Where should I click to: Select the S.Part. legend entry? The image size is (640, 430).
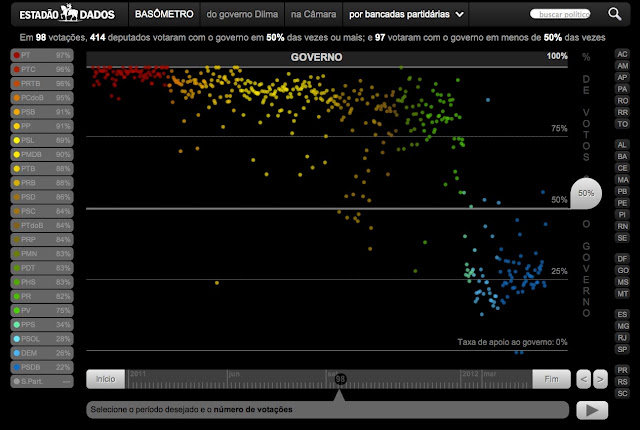(x=42, y=381)
